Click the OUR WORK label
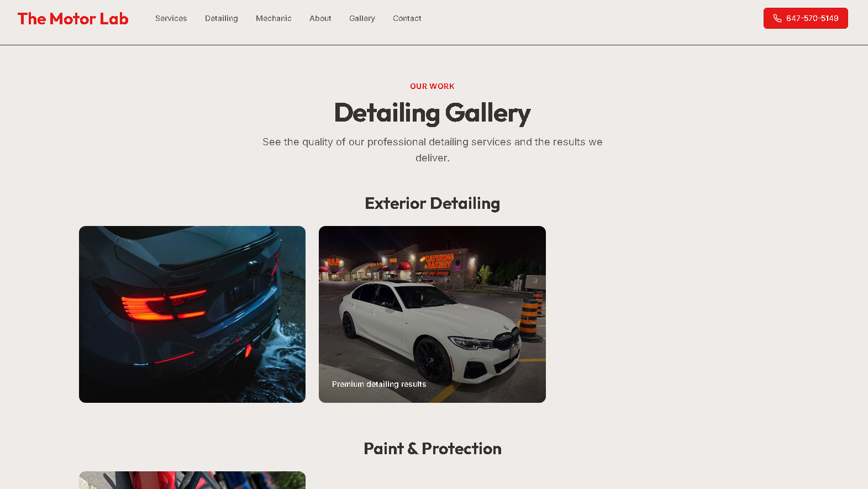 pyautogui.click(x=433, y=86)
